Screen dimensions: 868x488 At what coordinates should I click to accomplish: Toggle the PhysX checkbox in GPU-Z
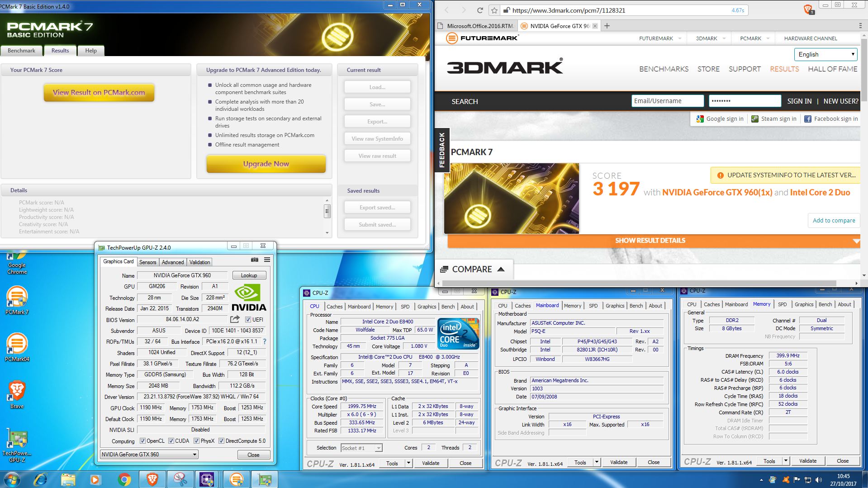coord(197,441)
